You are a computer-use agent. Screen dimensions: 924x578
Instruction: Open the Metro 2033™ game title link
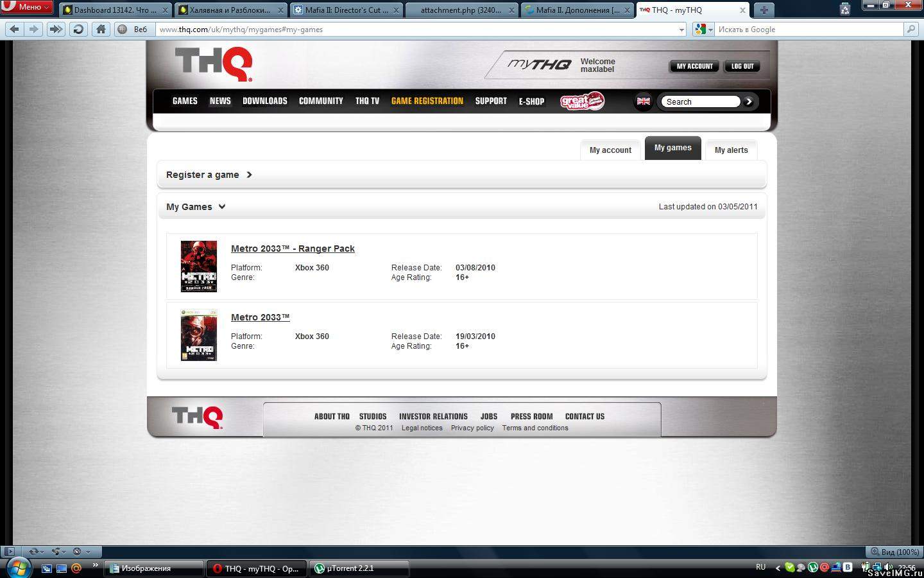[261, 317]
